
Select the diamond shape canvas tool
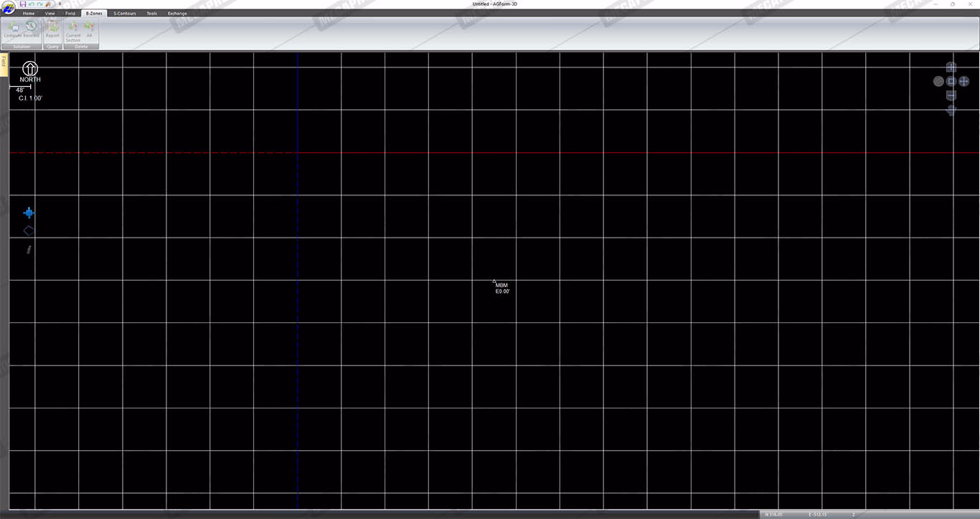[29, 230]
